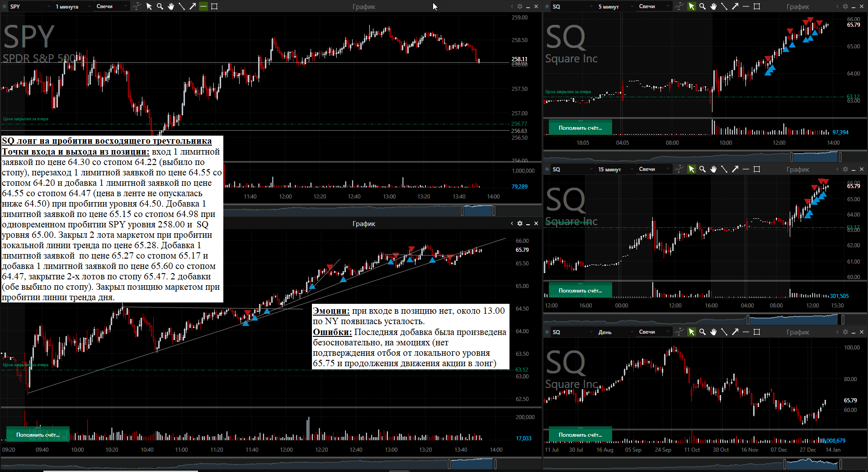Viewport: 868px width, 472px height.
Task: Click the SQ daily chart range scrollbar thumb
Action: click(812, 464)
